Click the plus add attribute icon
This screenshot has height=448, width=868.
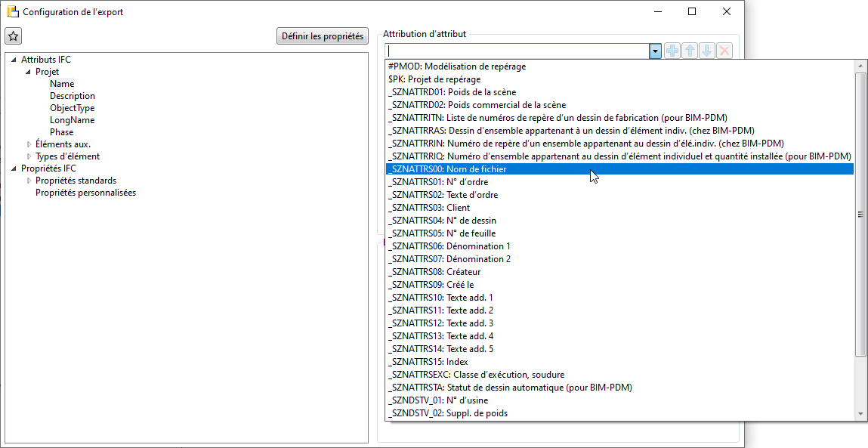tap(672, 51)
